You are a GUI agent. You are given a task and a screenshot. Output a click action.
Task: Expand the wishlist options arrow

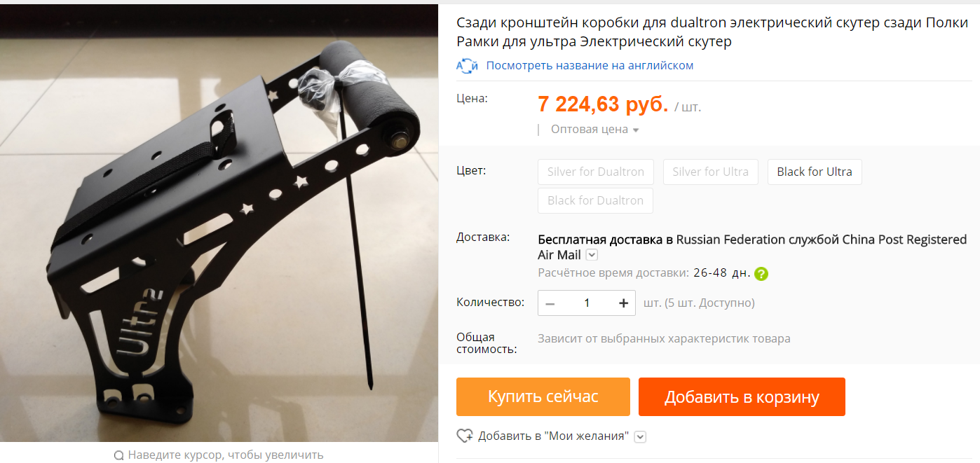[640, 436]
